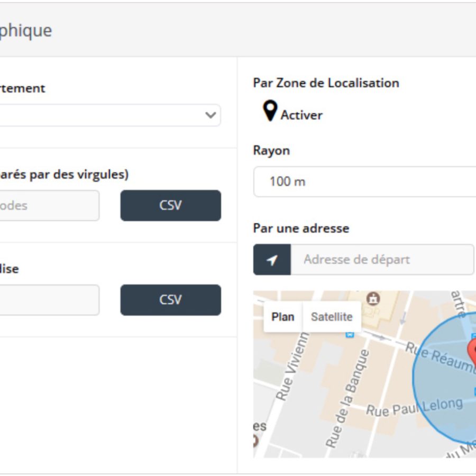The width and height of the screenshot is (476, 476).
Task: Focus the Adresse de départ field
Action: [382, 260]
